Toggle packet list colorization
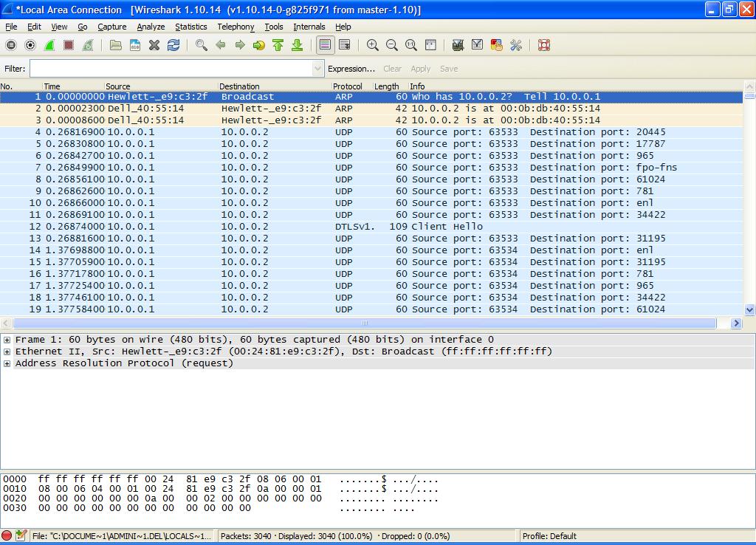This screenshot has width=756, height=545. pyautogui.click(x=323, y=44)
